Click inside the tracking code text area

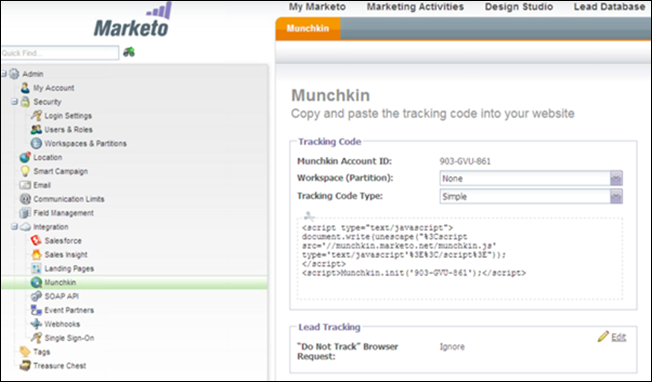(x=460, y=258)
